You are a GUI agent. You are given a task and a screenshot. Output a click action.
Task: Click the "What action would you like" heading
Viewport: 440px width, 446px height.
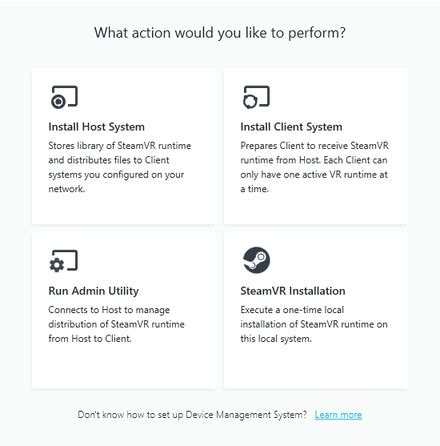[220, 33]
